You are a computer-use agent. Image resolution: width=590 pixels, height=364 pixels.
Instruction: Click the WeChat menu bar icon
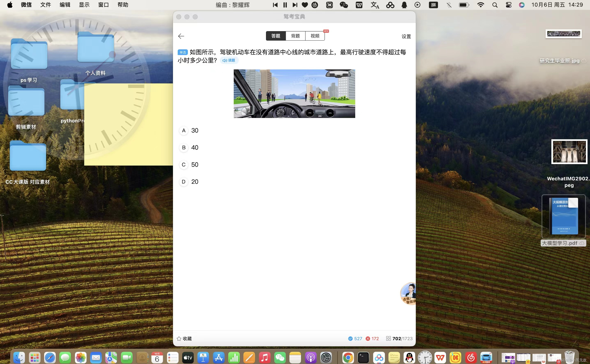[344, 5]
